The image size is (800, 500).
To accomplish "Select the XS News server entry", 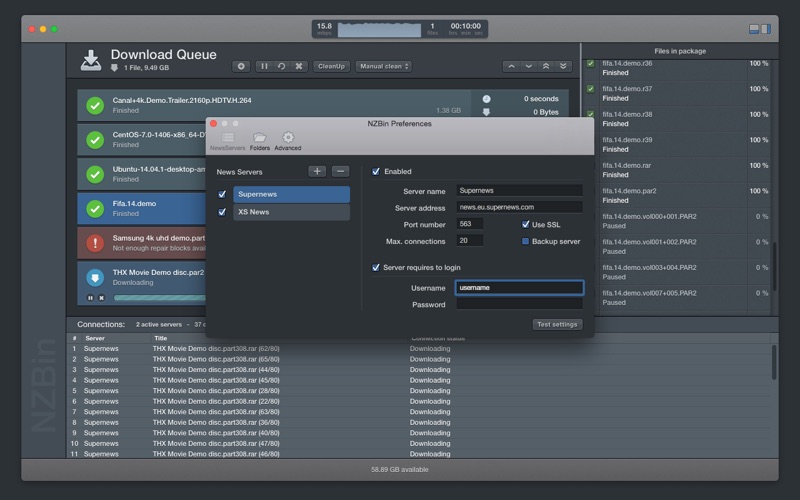I will pos(291,212).
